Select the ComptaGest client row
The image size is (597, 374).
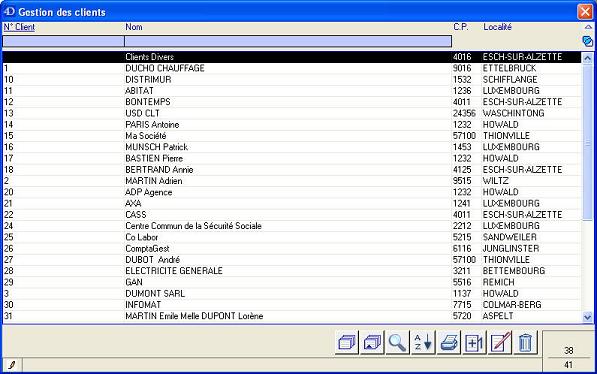[x=292, y=248]
